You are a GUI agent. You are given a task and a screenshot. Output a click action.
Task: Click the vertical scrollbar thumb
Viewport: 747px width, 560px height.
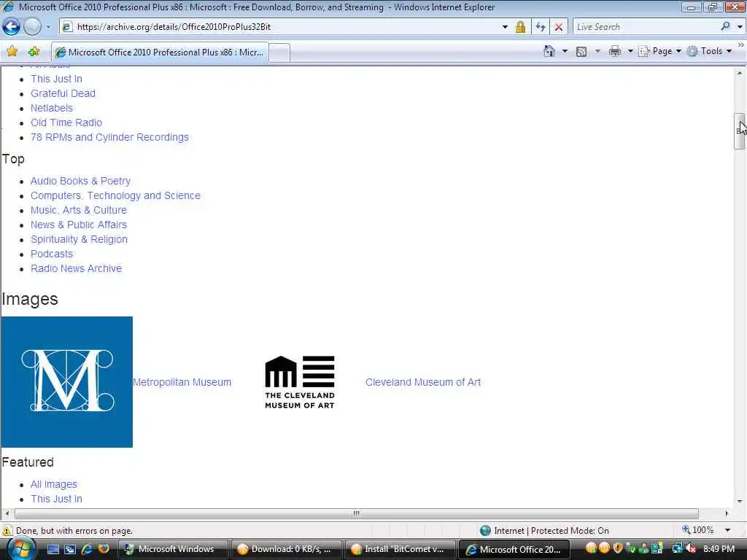pyautogui.click(x=740, y=131)
